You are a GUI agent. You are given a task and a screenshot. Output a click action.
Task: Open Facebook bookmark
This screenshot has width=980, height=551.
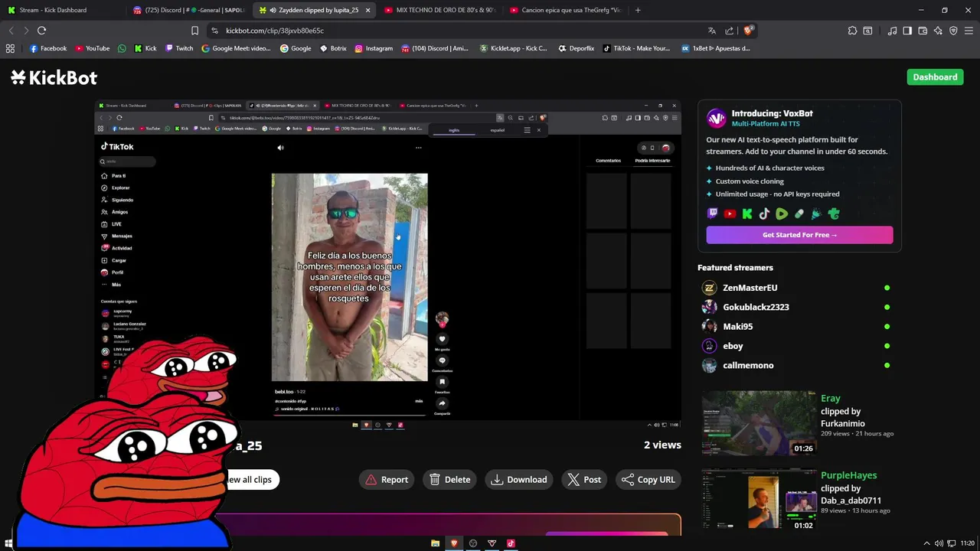[48, 48]
